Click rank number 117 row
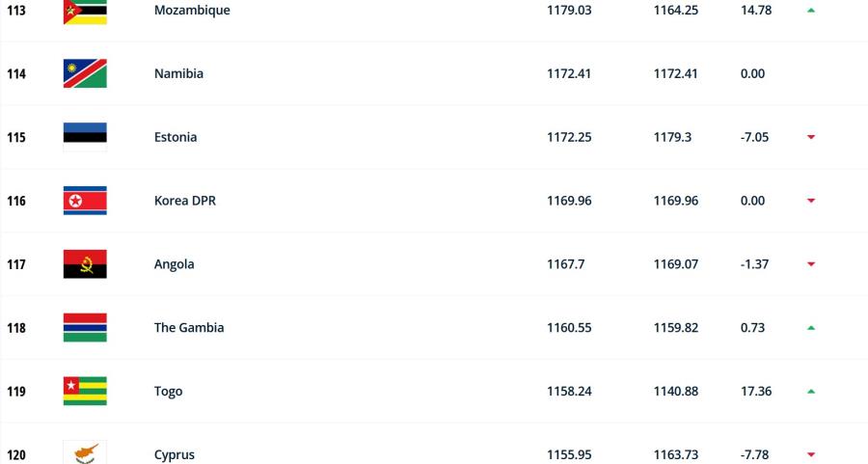 [x=16, y=264]
